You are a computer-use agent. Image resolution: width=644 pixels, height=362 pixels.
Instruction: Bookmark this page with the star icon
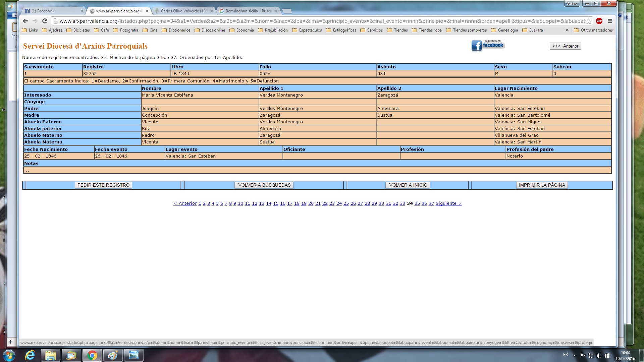(589, 21)
